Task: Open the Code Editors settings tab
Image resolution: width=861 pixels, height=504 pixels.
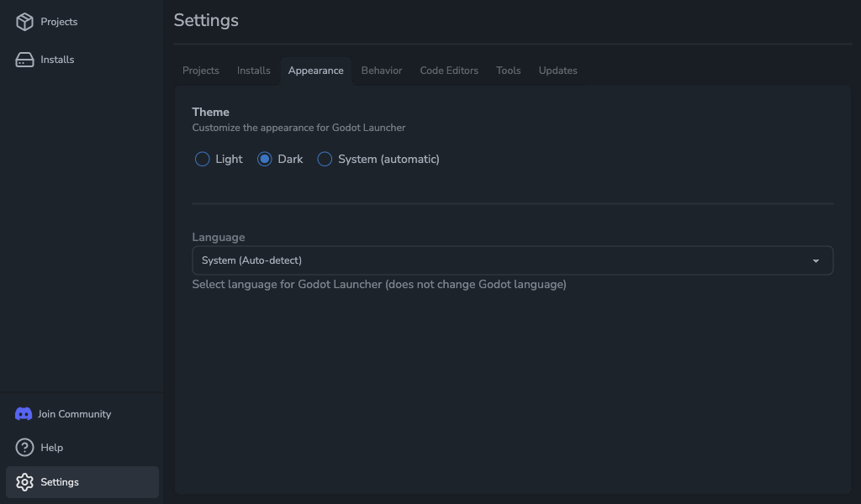Action: [449, 71]
